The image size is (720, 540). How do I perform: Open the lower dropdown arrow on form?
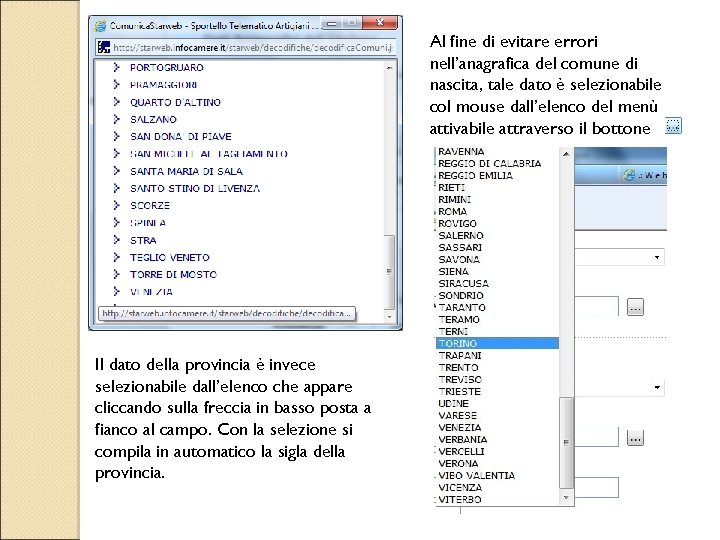657,388
